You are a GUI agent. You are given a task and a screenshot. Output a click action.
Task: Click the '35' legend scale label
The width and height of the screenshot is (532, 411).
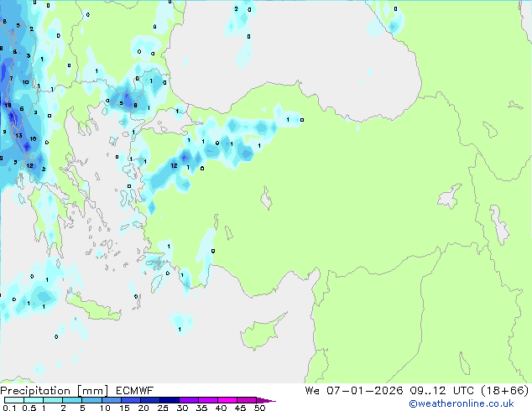201,408
